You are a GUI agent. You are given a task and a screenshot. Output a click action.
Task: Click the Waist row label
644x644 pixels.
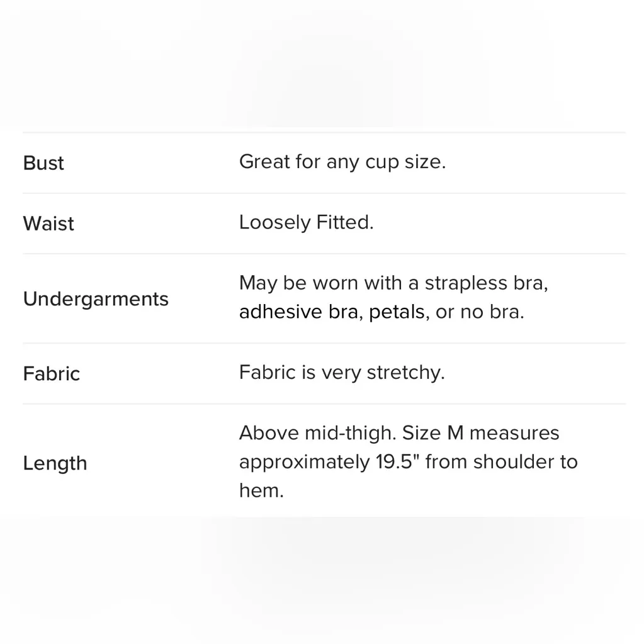point(48,223)
